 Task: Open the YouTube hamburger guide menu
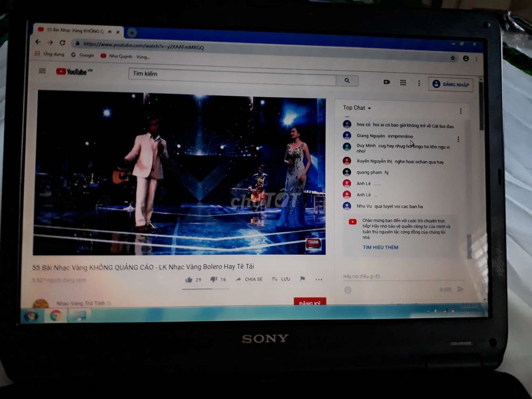click(42, 71)
